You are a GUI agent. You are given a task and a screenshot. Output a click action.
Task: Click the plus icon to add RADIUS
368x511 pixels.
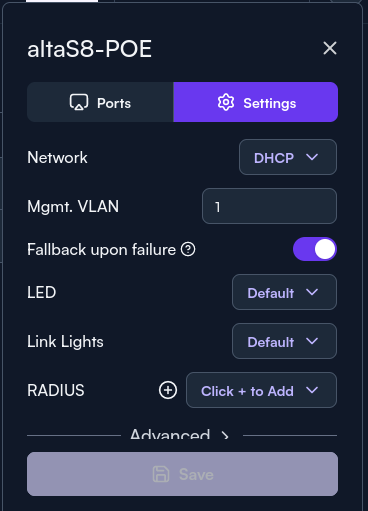pyautogui.click(x=168, y=390)
